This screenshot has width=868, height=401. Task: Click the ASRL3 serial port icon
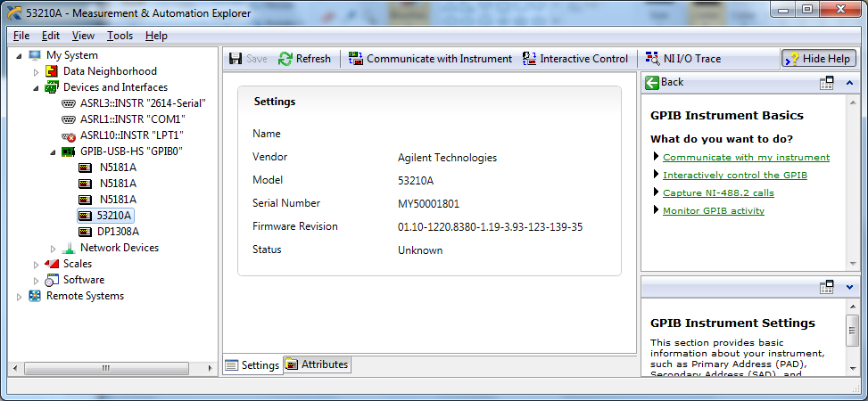pos(69,103)
